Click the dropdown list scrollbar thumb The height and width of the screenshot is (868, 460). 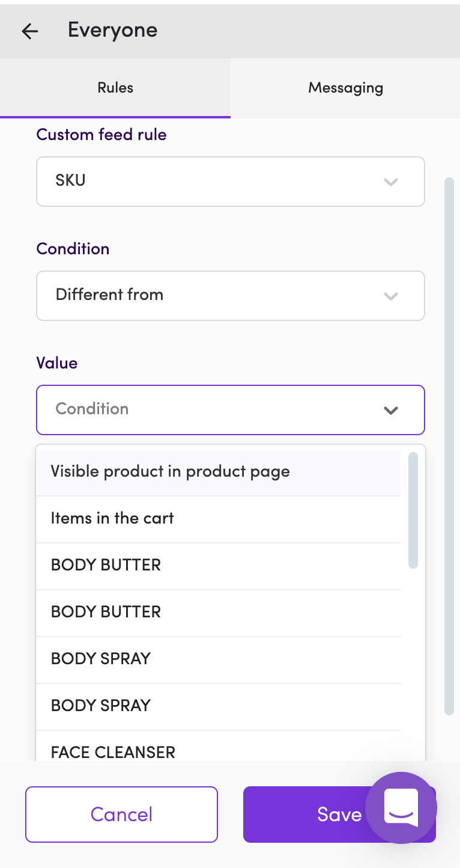point(413,510)
